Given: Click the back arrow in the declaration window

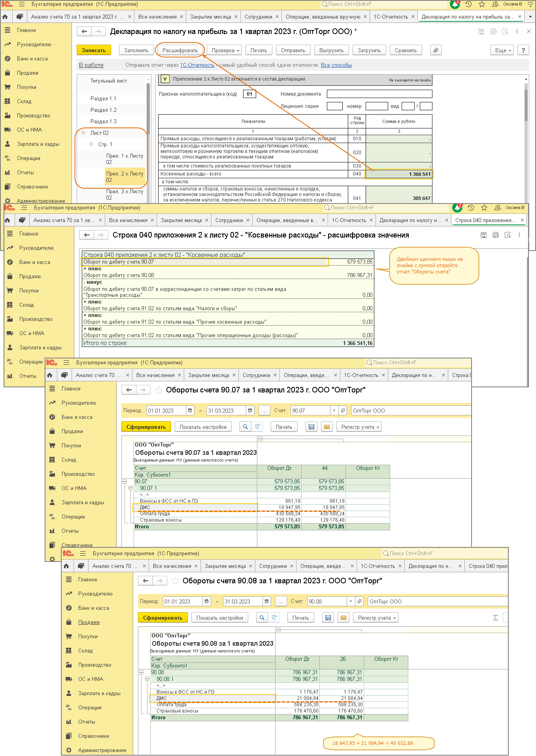Looking at the screenshot, I should click(84, 31).
